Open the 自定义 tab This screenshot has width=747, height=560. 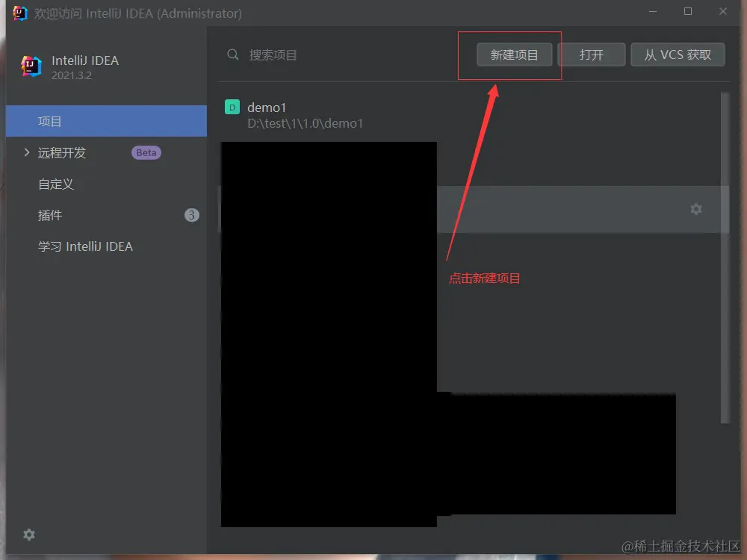(x=106, y=184)
